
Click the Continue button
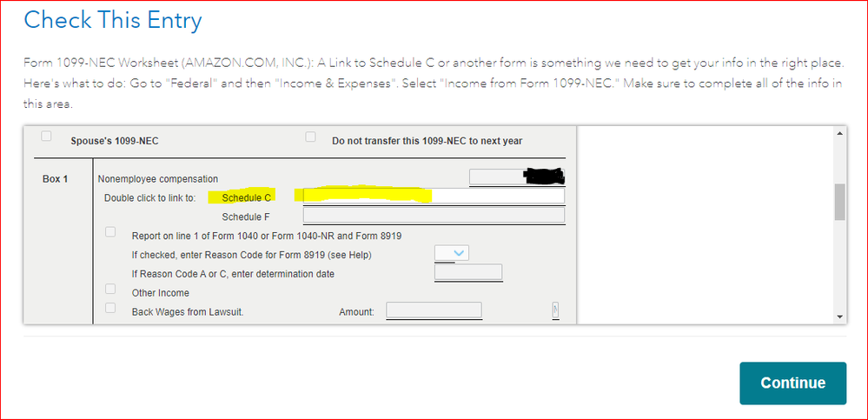[x=792, y=383]
